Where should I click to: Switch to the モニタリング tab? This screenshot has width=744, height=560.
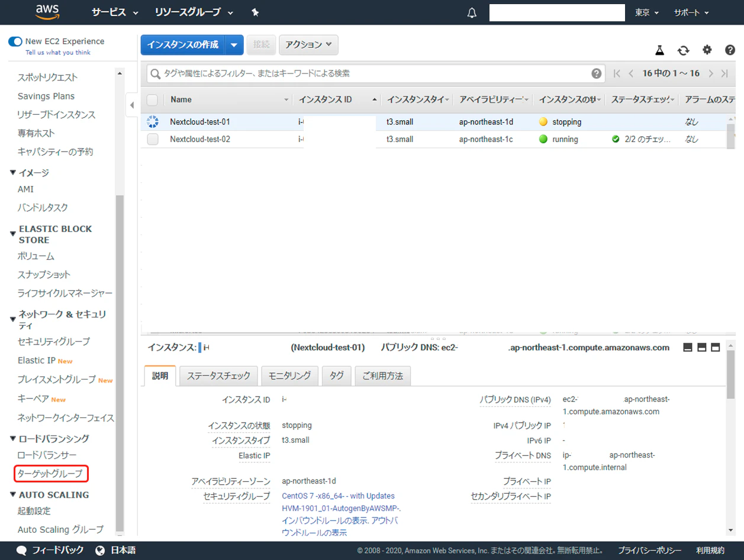(289, 376)
